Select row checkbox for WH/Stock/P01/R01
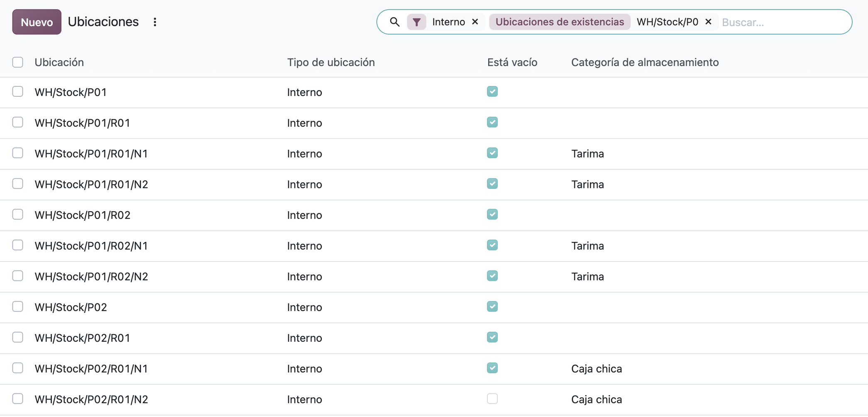The image size is (868, 417). click(18, 122)
